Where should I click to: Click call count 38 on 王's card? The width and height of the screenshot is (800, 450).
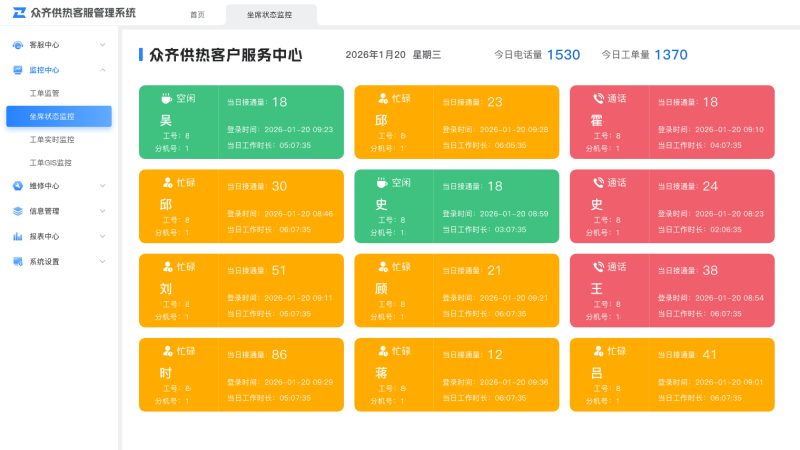pos(710,270)
